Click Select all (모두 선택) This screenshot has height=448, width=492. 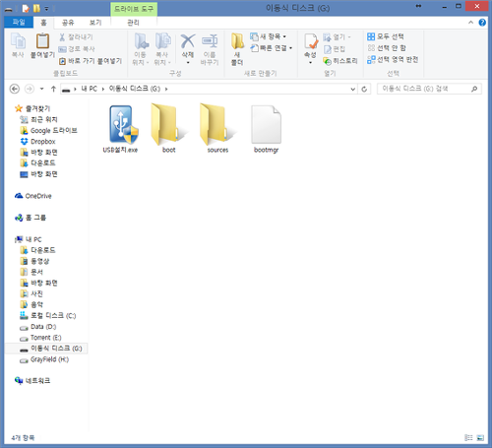click(386, 36)
